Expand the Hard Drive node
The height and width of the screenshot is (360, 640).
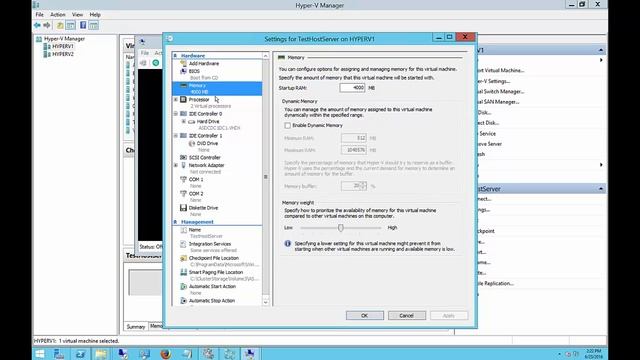(184, 122)
